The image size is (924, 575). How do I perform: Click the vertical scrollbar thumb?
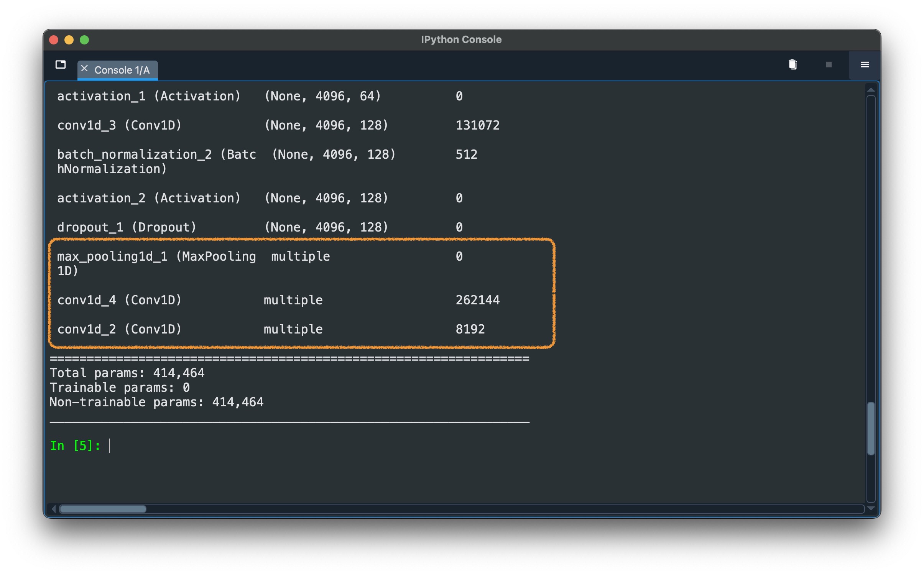point(871,428)
